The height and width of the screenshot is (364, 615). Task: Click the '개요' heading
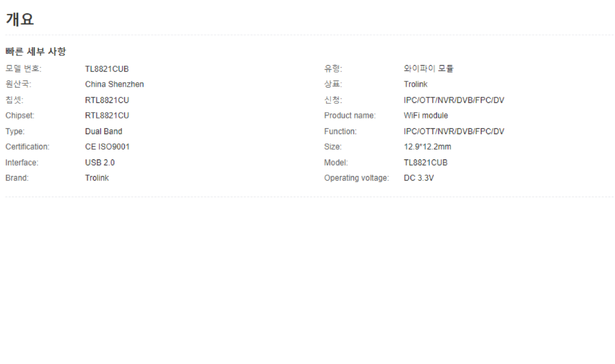coord(20,19)
